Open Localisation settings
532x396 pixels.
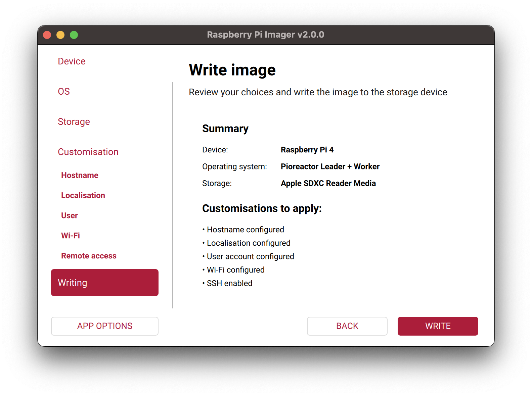tap(83, 195)
